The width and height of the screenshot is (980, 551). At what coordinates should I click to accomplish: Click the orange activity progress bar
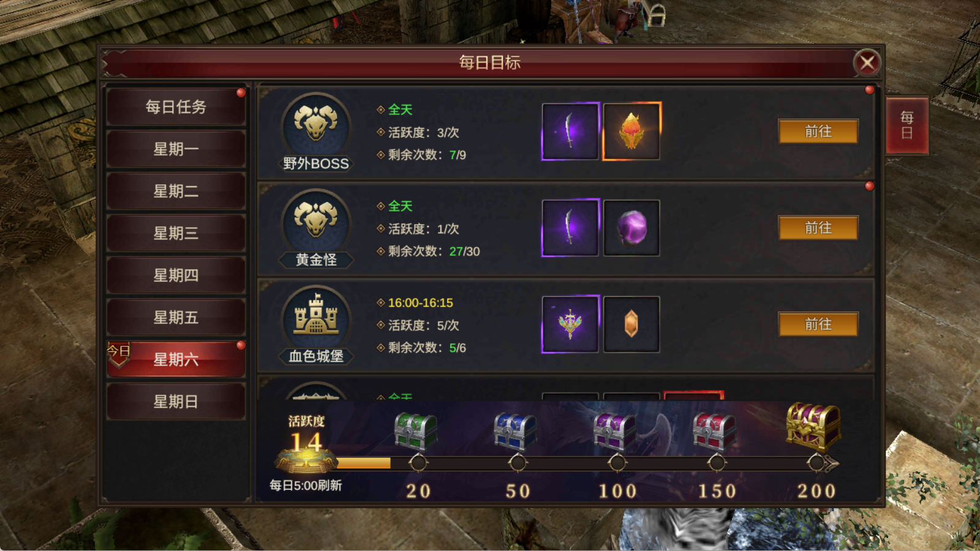coord(364,463)
